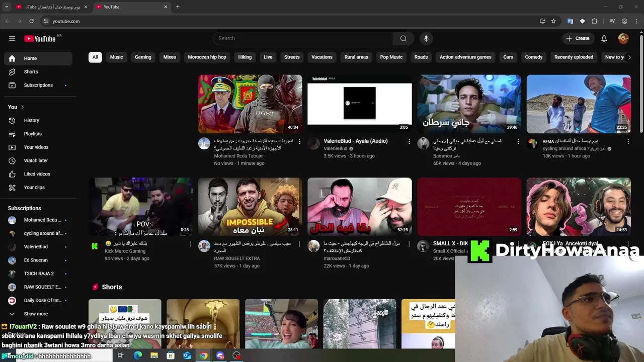Click in the YouTube search field

[302, 38]
